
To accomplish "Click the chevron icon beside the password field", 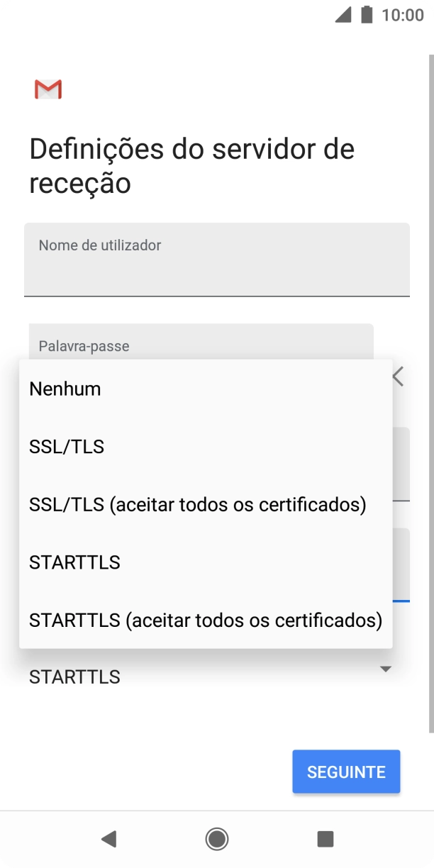I will pyautogui.click(x=397, y=377).
